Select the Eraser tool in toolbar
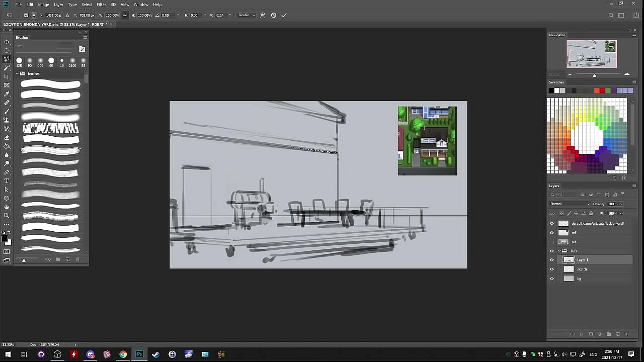Image resolution: width=644 pixels, height=362 pixels. (x=7, y=137)
